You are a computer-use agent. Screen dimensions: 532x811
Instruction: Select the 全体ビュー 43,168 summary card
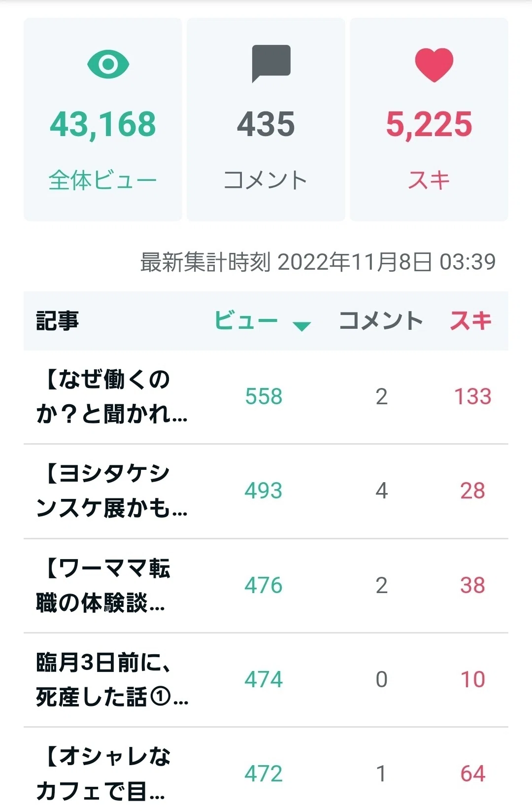point(103,119)
